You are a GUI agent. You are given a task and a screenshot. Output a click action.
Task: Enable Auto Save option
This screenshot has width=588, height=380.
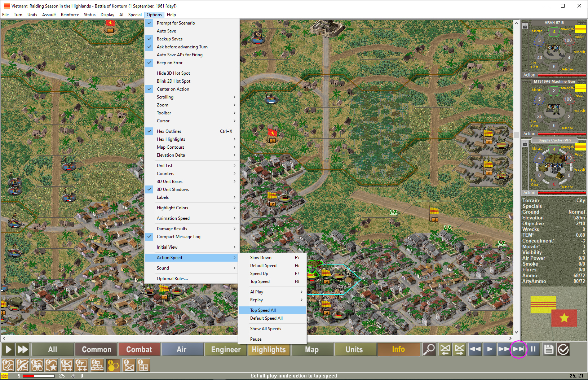click(192, 31)
